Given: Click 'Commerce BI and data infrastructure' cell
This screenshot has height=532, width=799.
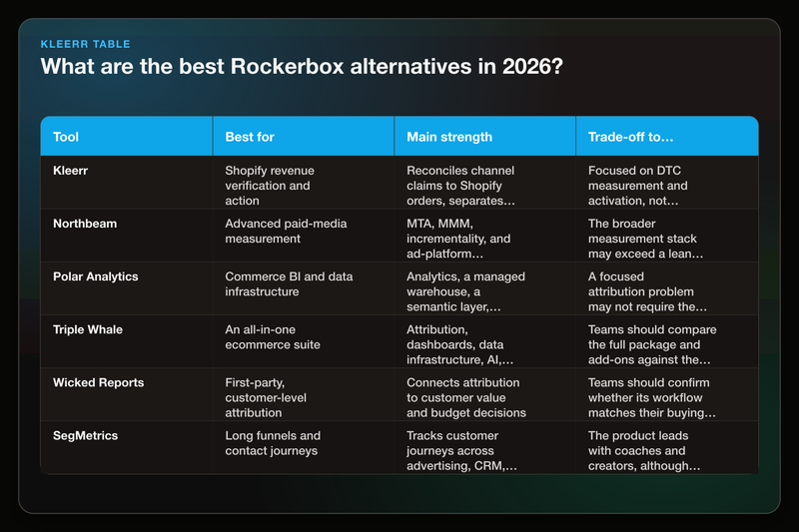Looking at the screenshot, I should click(304, 288).
